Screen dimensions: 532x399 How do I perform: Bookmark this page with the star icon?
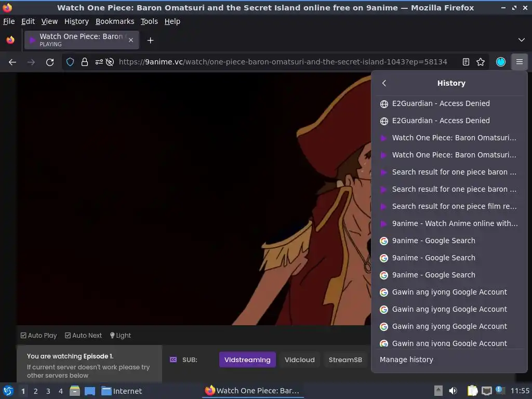pyautogui.click(x=481, y=62)
